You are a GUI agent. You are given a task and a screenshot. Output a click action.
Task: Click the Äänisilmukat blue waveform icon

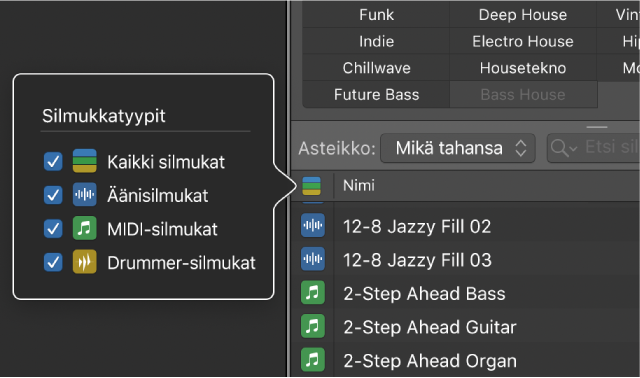click(x=84, y=194)
